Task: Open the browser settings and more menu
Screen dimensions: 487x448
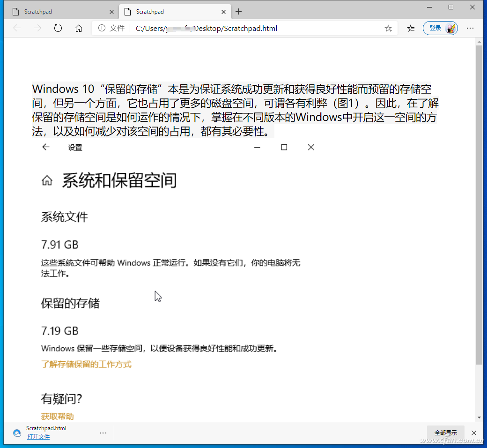Action: click(470, 28)
